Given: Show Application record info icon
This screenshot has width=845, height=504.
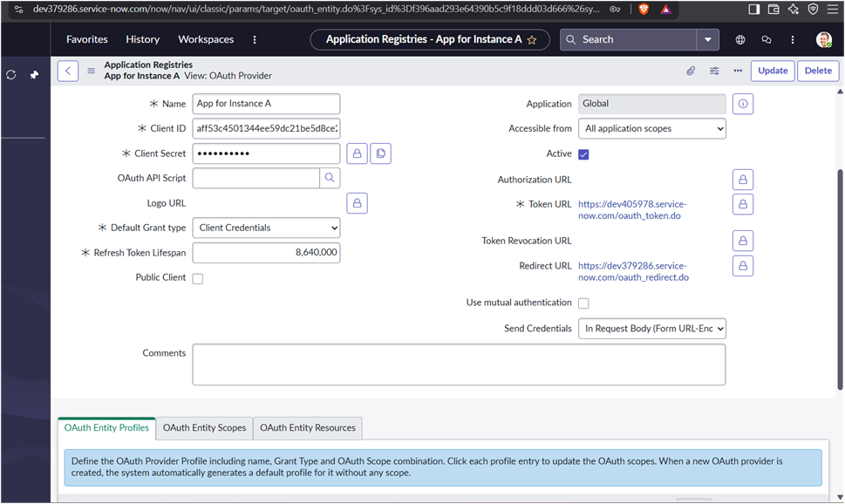Looking at the screenshot, I should pos(743,104).
